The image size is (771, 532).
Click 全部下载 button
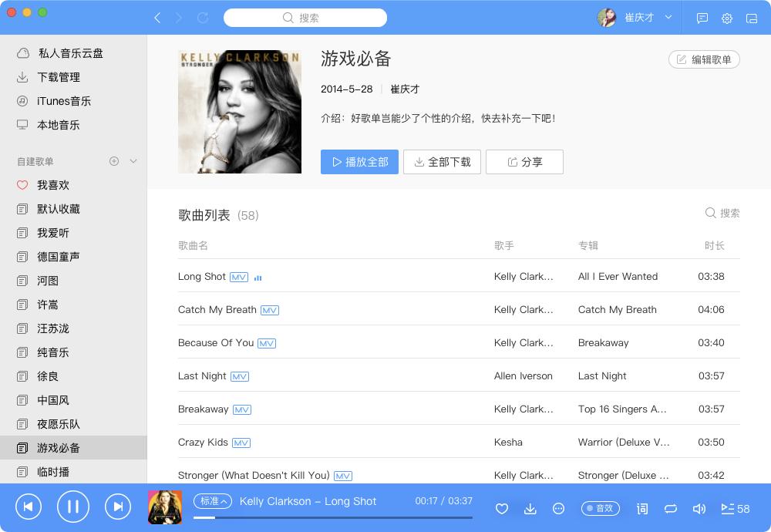(442, 162)
